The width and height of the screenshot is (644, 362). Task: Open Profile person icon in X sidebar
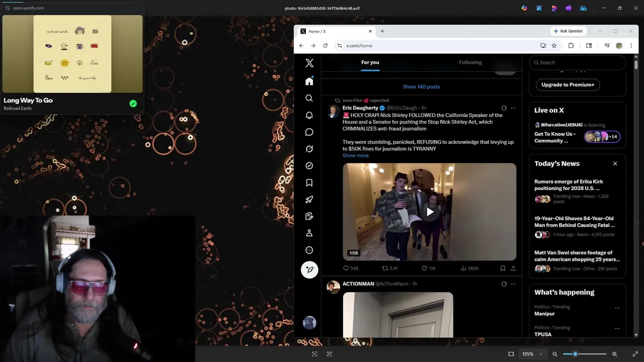pos(309,233)
